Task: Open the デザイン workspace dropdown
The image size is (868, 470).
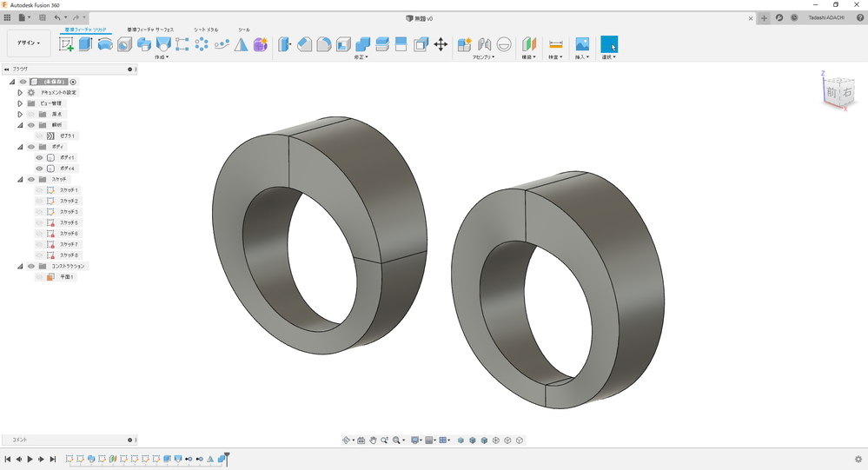Action: click(30, 43)
